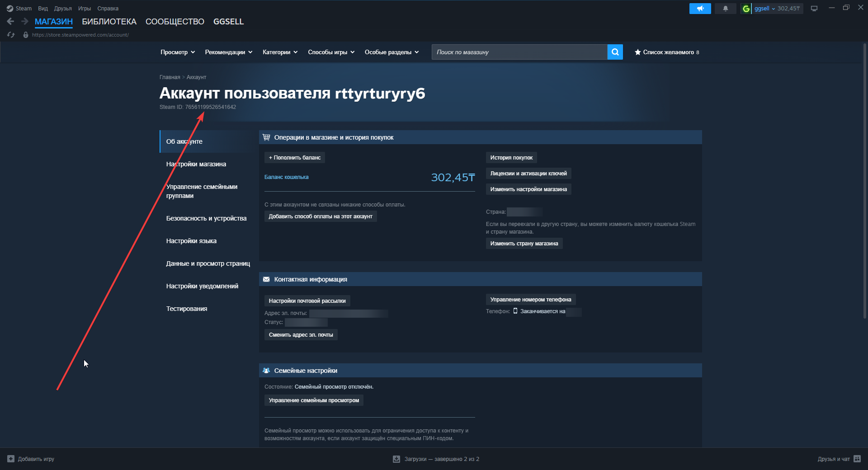Screen dimensions: 868x470
Task: Expand the Способы игры dropdown
Action: coord(331,52)
